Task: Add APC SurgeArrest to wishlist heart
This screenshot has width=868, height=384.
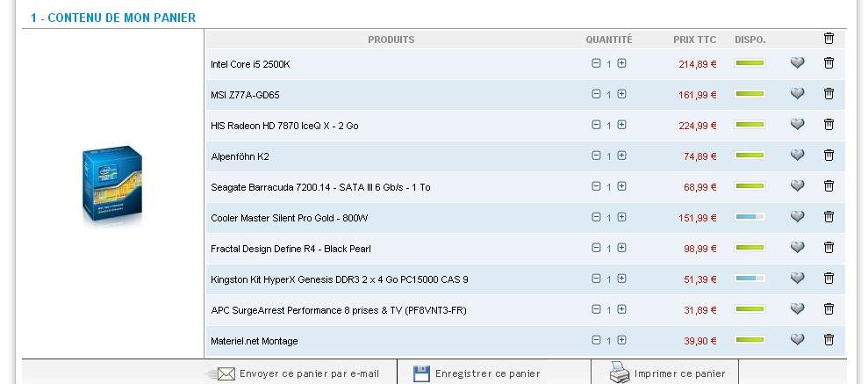Action: click(x=797, y=309)
